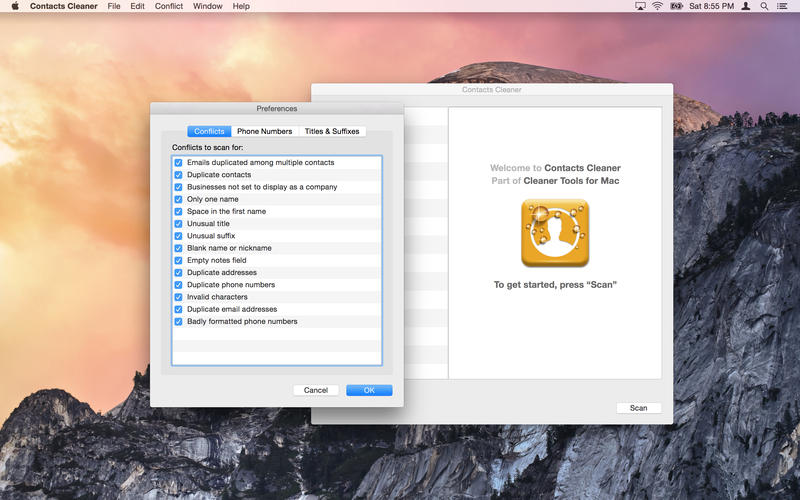Image resolution: width=800 pixels, height=500 pixels.
Task: Cancel the Preferences dialog
Action: click(316, 390)
